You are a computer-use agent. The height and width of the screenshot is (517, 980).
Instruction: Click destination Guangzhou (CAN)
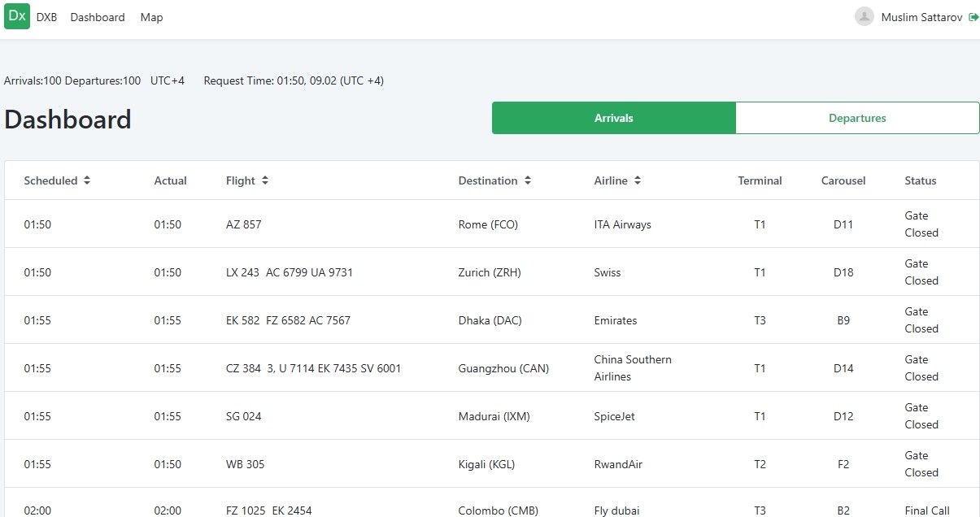pyautogui.click(x=503, y=368)
